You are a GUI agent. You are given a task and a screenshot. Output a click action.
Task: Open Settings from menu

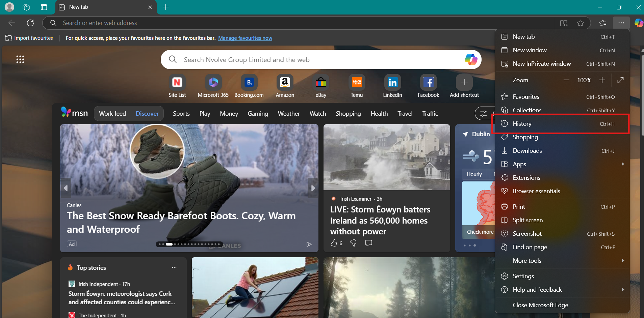point(562,276)
